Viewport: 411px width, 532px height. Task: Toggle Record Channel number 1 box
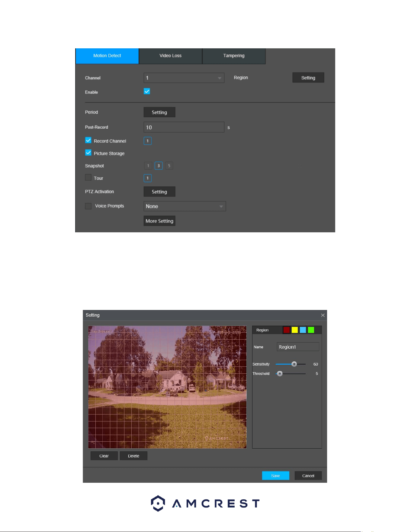pyautogui.click(x=148, y=141)
